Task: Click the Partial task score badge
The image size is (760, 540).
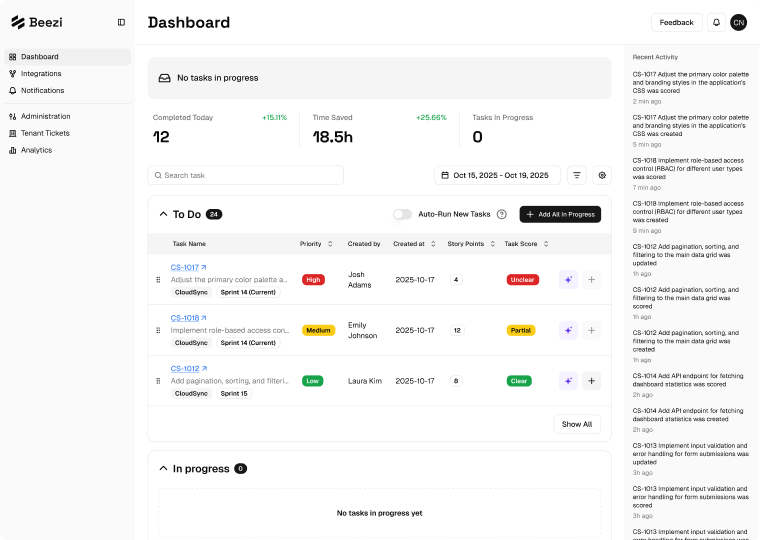Action: [521, 331]
